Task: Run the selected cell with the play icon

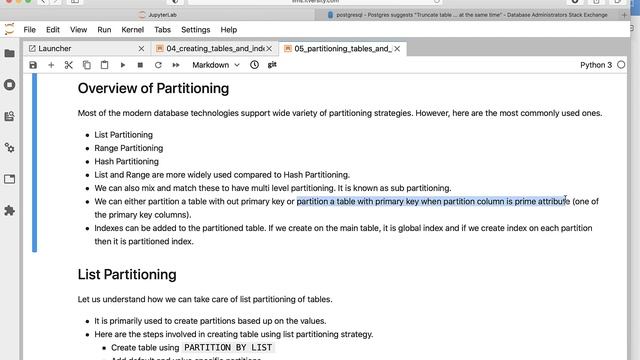Action: pos(122,65)
